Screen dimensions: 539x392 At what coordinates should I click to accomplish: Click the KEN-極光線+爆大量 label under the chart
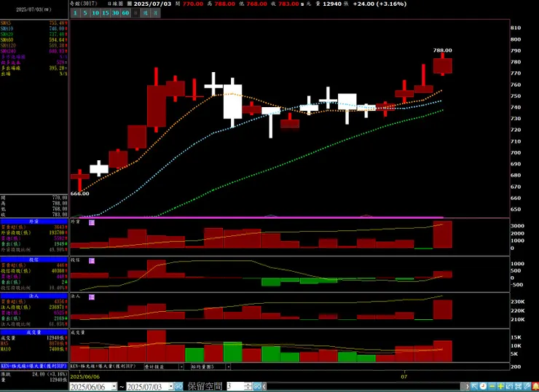(x=103, y=366)
